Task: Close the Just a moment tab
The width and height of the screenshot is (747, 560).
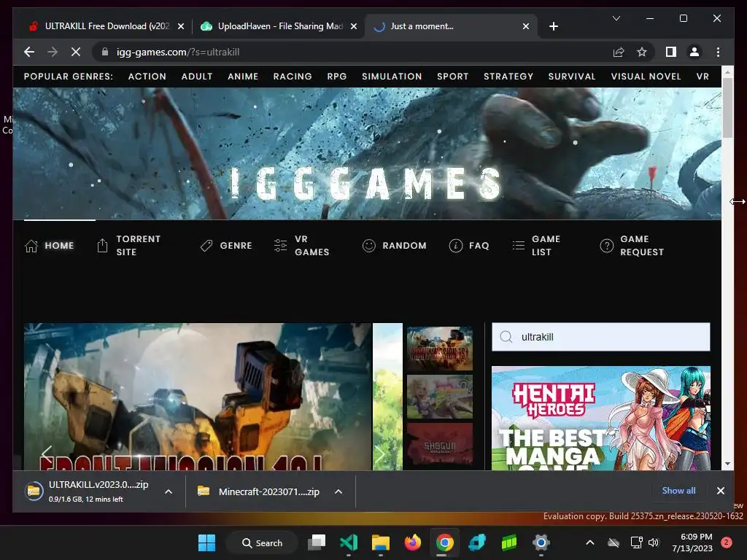Action: [525, 26]
